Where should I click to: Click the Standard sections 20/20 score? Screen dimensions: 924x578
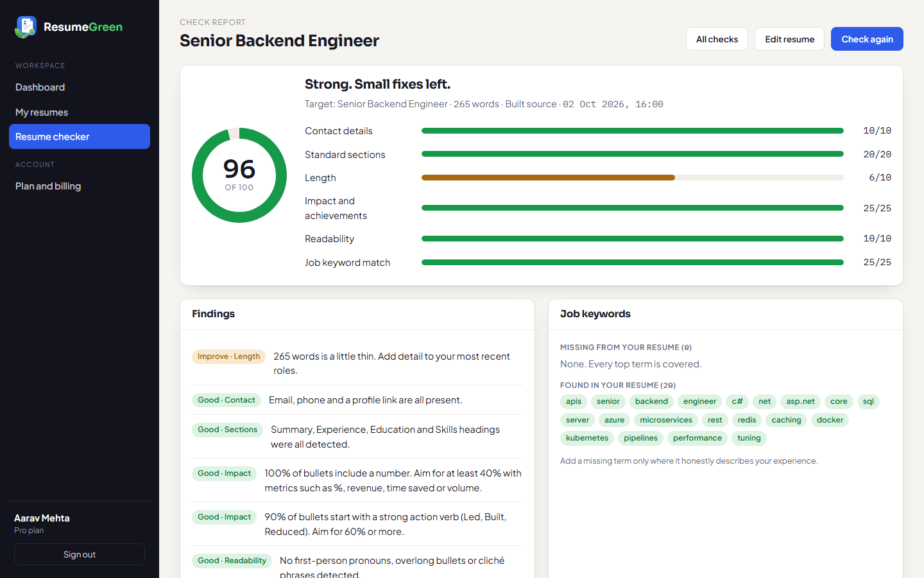(x=877, y=155)
